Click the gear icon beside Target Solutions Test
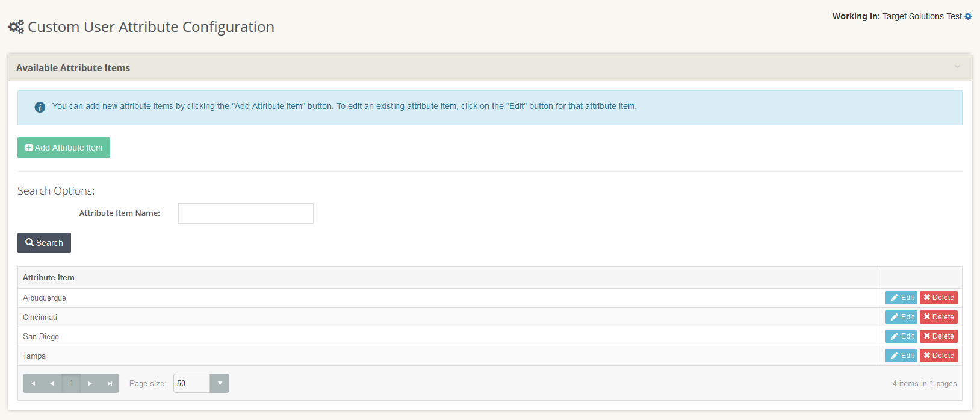This screenshot has width=980, height=420. (968, 16)
